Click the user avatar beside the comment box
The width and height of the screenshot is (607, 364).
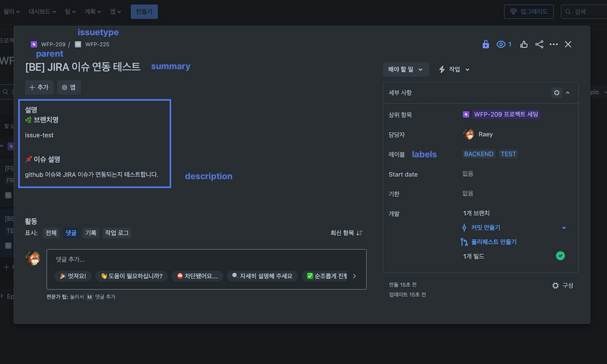(33, 258)
